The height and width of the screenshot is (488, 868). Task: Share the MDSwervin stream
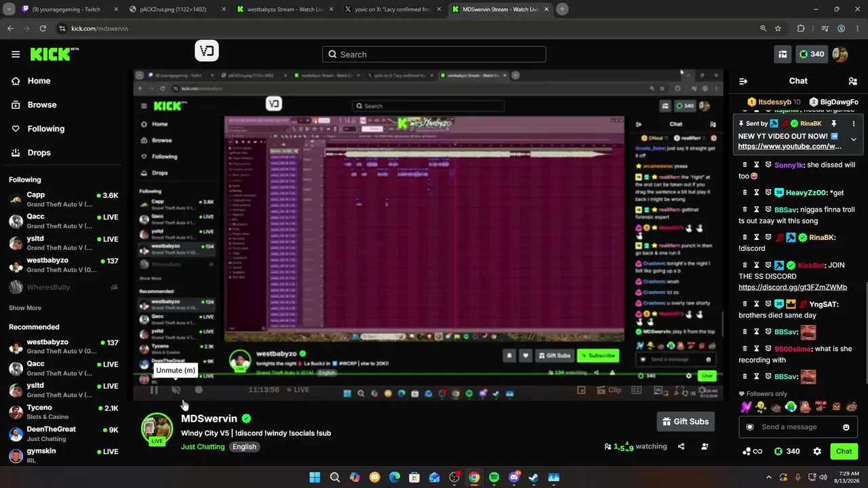point(682,447)
